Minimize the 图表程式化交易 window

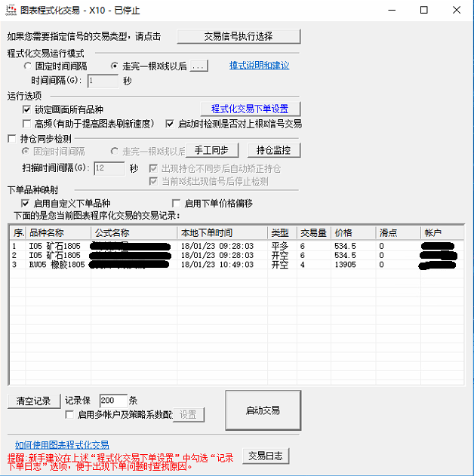pyautogui.click(x=392, y=11)
